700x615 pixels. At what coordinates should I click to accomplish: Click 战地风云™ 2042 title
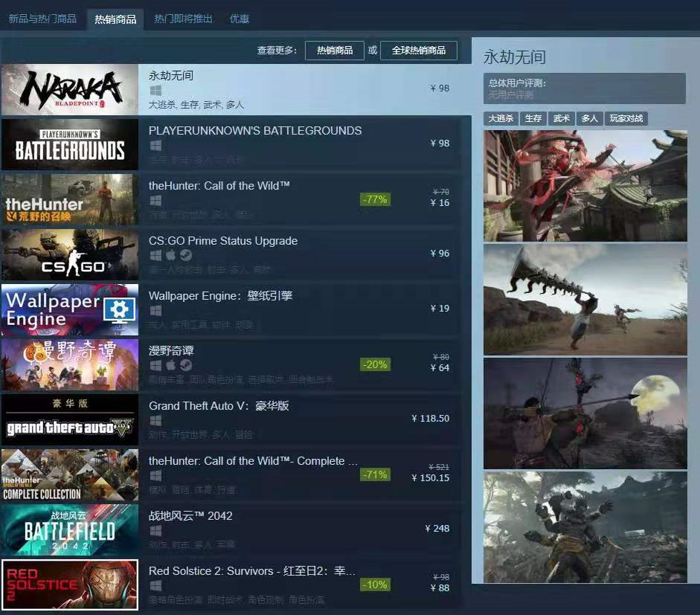pyautogui.click(x=190, y=516)
